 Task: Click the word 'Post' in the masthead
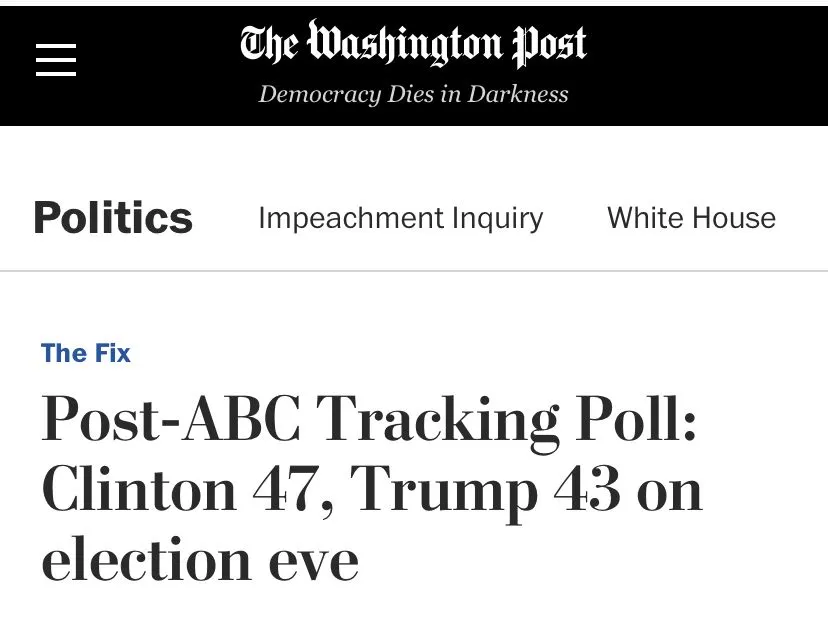549,45
